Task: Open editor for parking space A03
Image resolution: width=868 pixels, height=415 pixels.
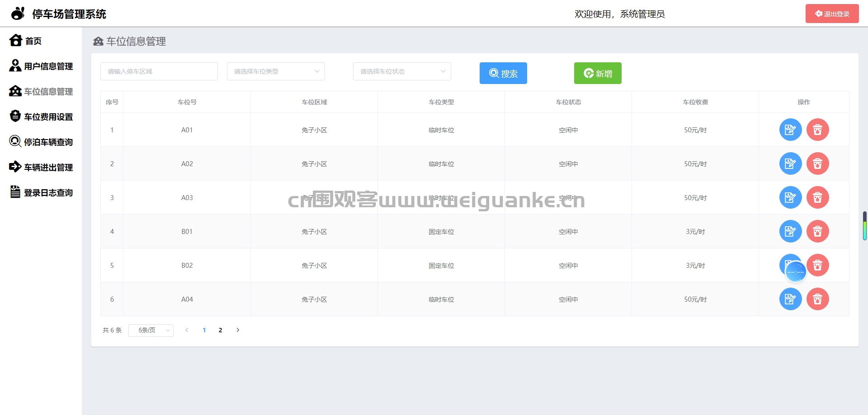Action: tap(790, 197)
